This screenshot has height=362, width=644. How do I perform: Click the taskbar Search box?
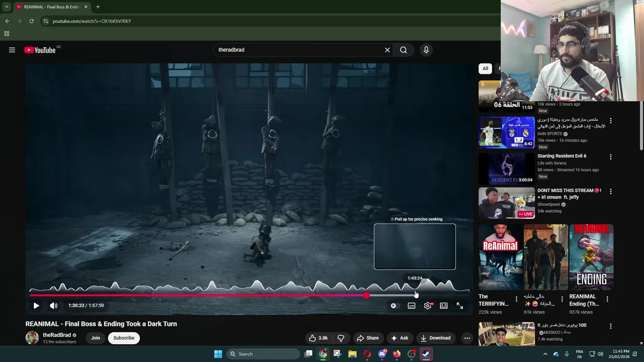pyautogui.click(x=263, y=354)
